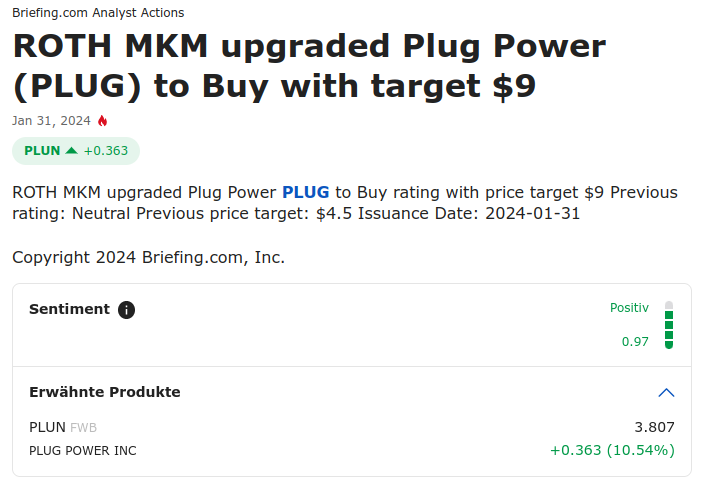The image size is (704, 491).
Task: Click the 3.807 price value
Action: click(x=654, y=427)
